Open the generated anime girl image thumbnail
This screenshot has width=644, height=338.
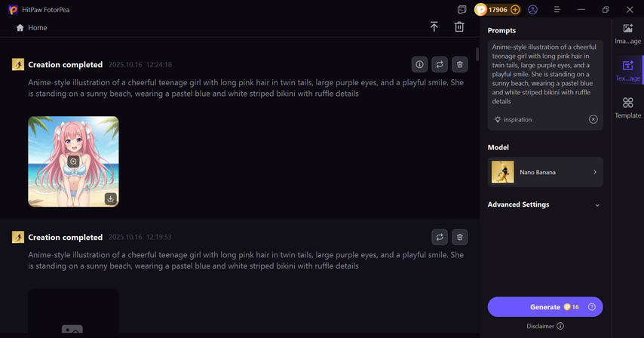click(x=73, y=161)
